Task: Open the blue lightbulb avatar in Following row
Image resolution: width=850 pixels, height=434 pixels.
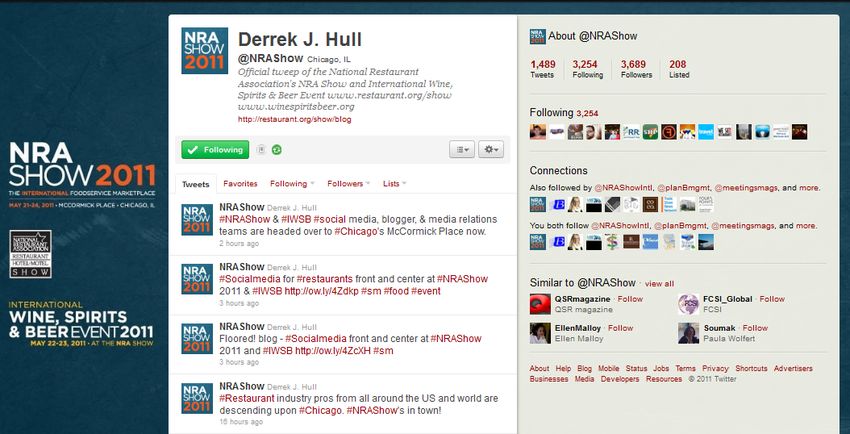Action: 762,132
